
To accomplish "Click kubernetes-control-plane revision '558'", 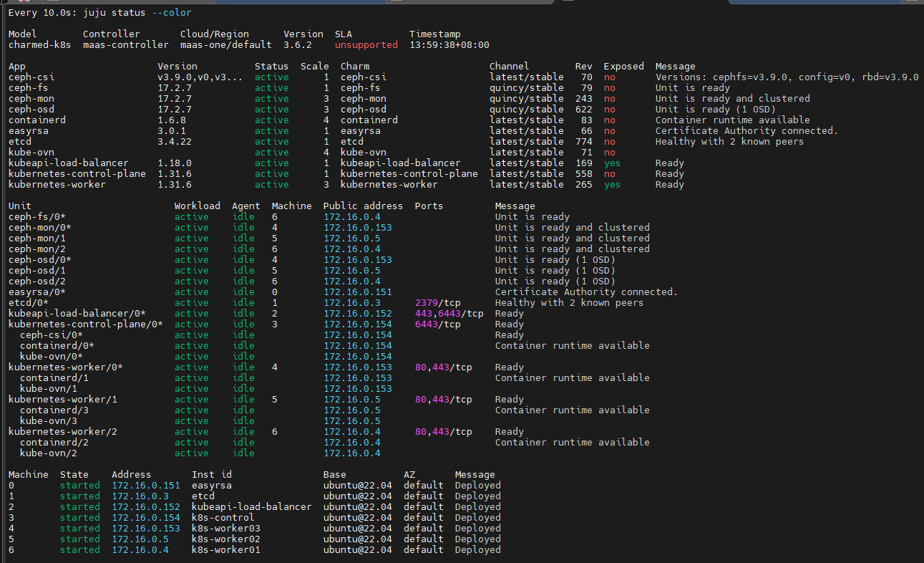I will (583, 174).
